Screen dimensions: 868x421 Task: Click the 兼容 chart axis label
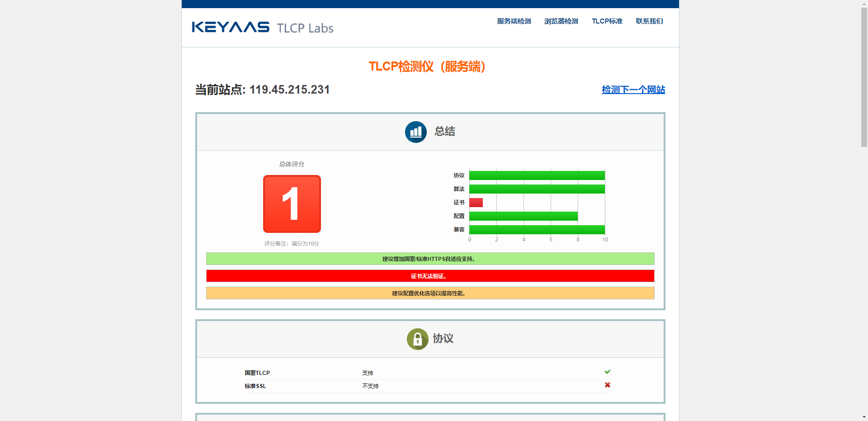459,230
